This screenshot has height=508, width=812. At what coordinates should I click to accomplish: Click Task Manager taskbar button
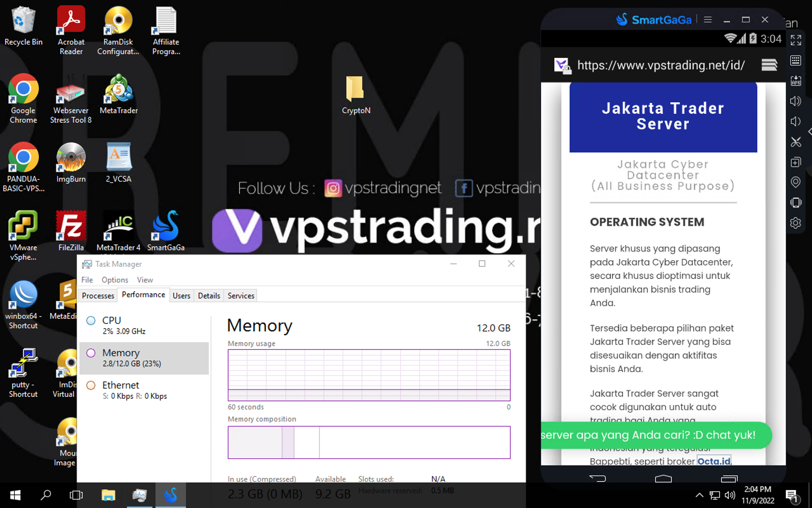140,495
